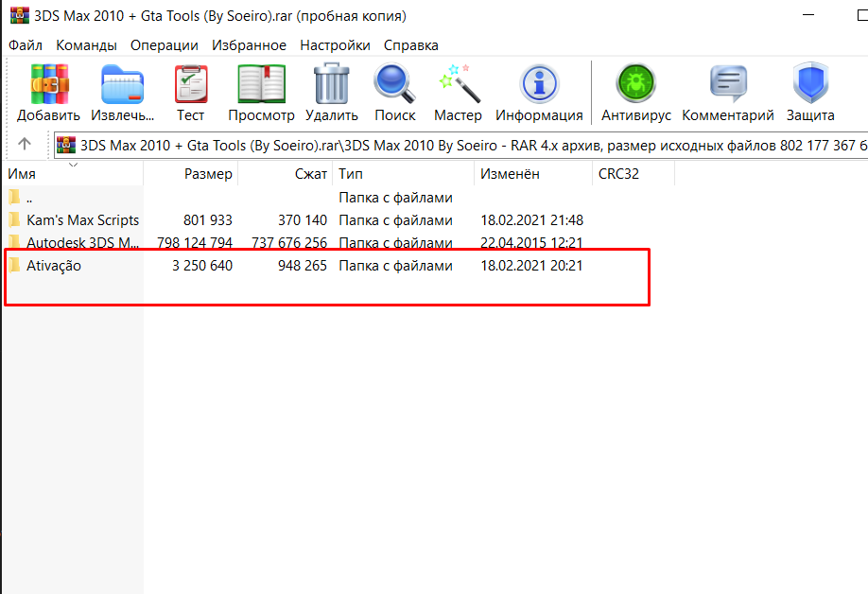Select the Ativação folder

click(x=54, y=266)
